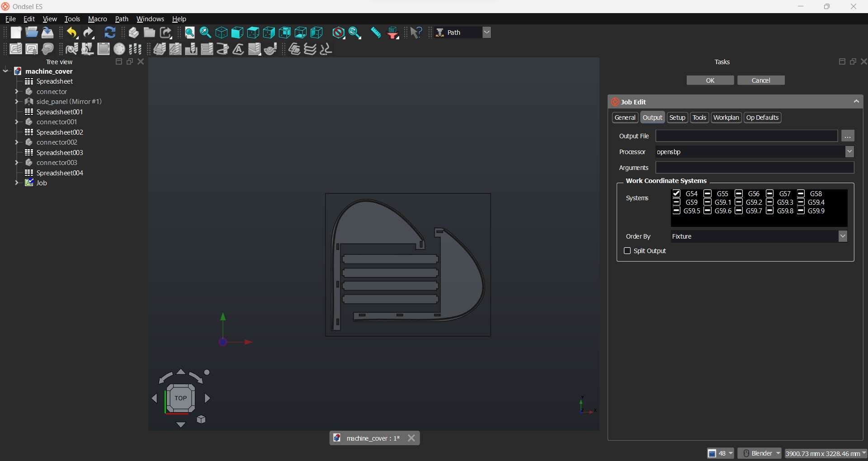
Task: Open the File menu
Action: 10,19
